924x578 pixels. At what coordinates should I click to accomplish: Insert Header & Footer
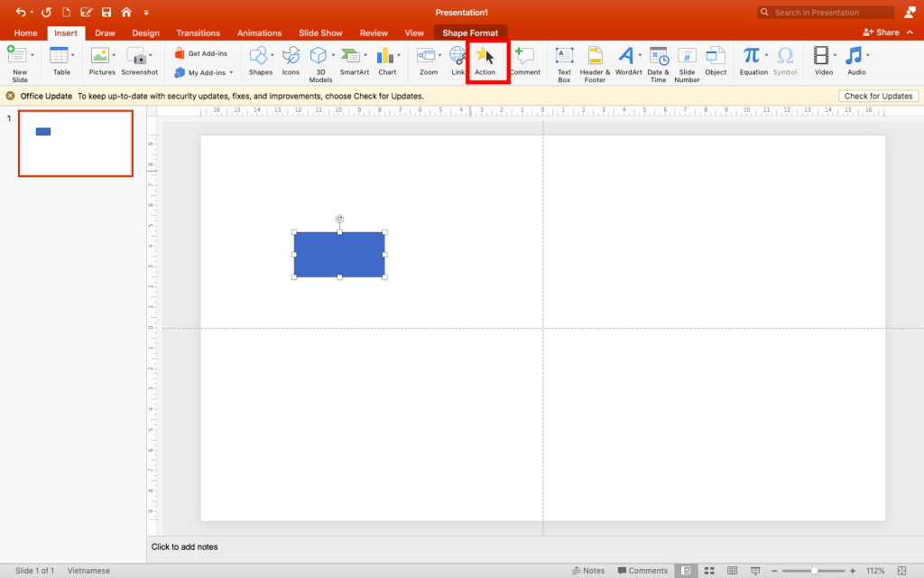(595, 61)
